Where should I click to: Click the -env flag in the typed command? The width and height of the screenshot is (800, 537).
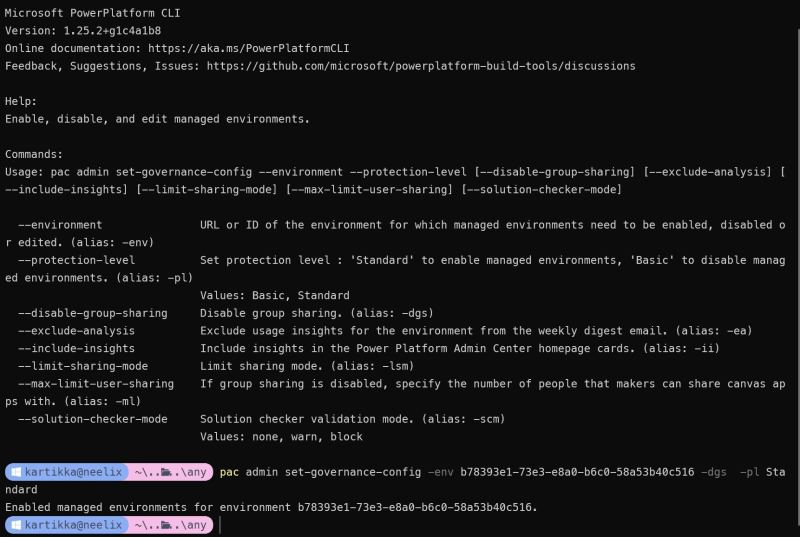click(x=440, y=472)
